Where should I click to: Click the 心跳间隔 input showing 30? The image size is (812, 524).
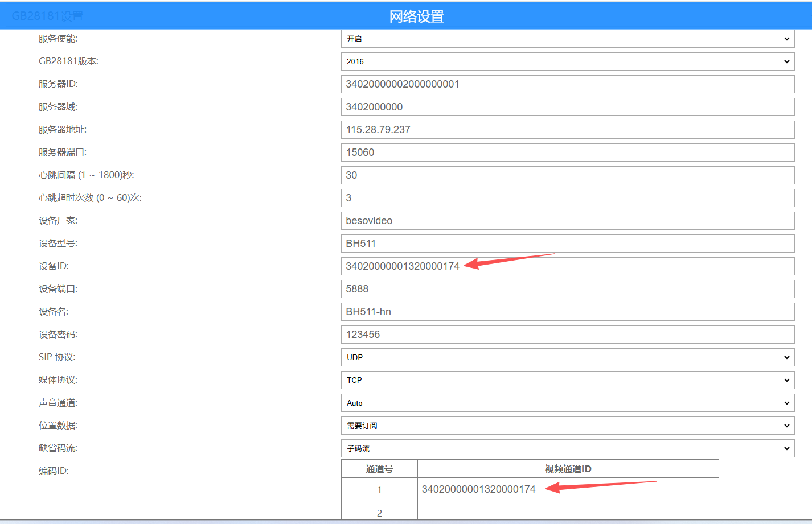567,175
